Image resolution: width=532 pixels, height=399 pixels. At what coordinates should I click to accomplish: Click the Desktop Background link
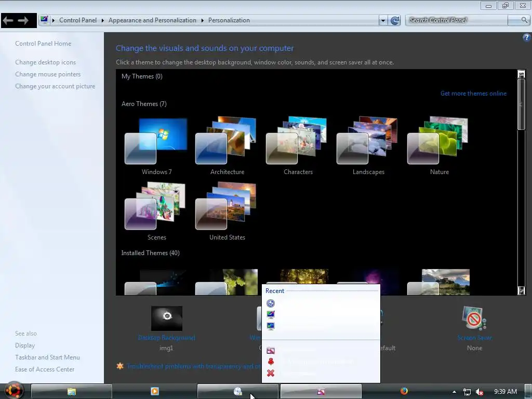pos(167,338)
